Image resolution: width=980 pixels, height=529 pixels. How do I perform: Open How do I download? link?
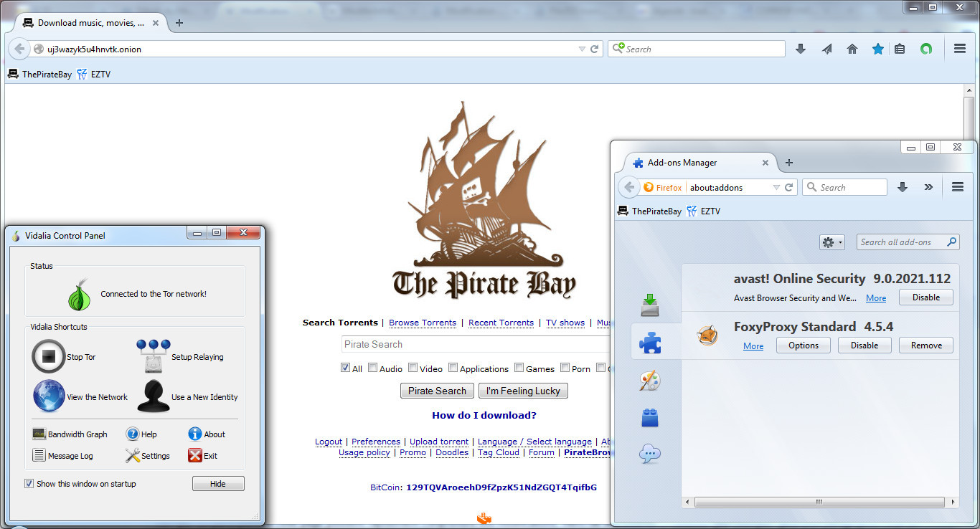tap(484, 415)
